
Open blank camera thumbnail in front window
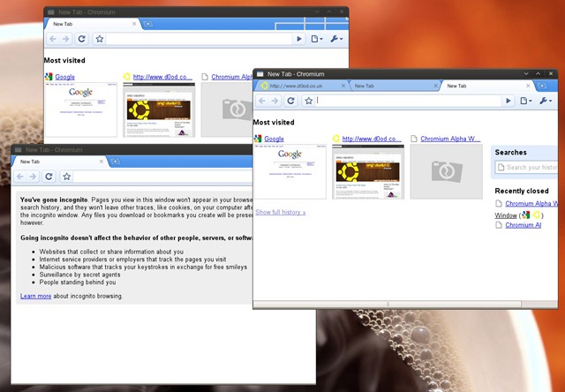[x=447, y=171]
